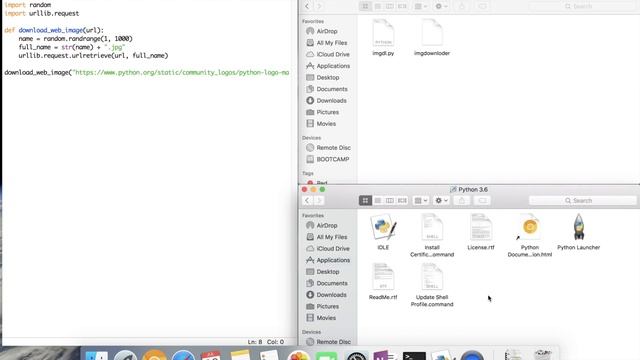This screenshot has height=360, width=640.
Task: Open the gear action menu in Python 3.6 window
Action: click(441, 200)
